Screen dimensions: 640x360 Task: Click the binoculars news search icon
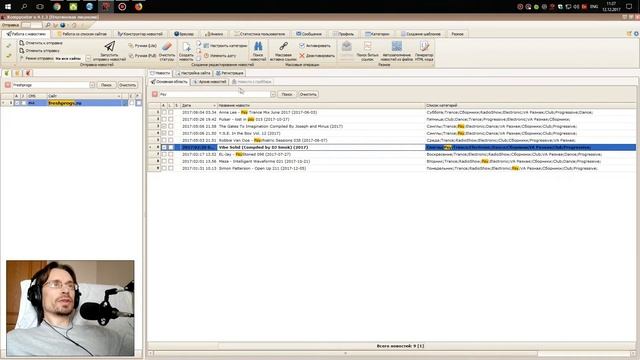click(x=258, y=46)
